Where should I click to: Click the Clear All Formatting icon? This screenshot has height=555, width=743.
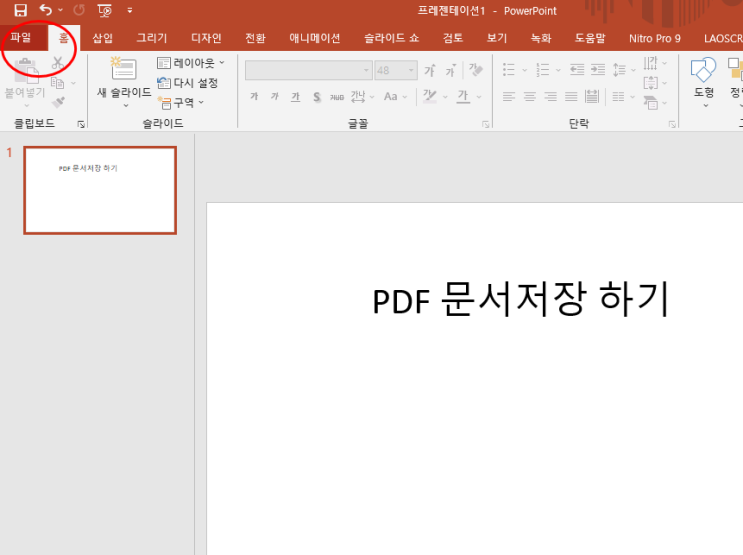(475, 70)
